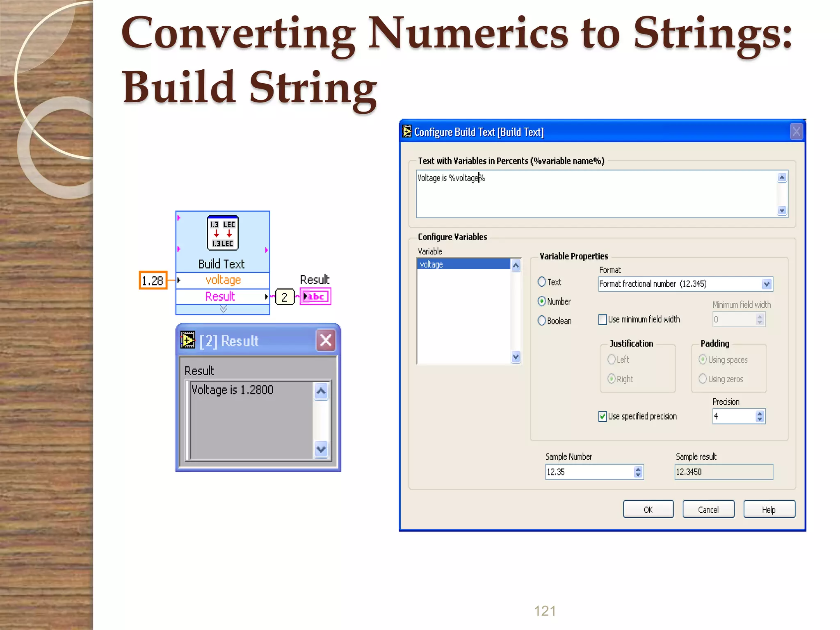Click the Precision stepper arrows
Viewport: 840px width, 630px height.
[x=760, y=416]
